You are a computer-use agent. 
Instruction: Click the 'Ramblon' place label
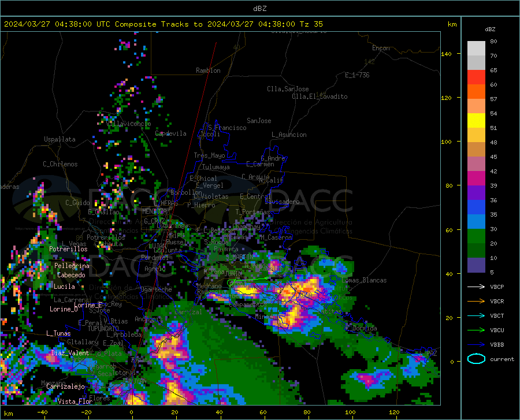(x=208, y=70)
